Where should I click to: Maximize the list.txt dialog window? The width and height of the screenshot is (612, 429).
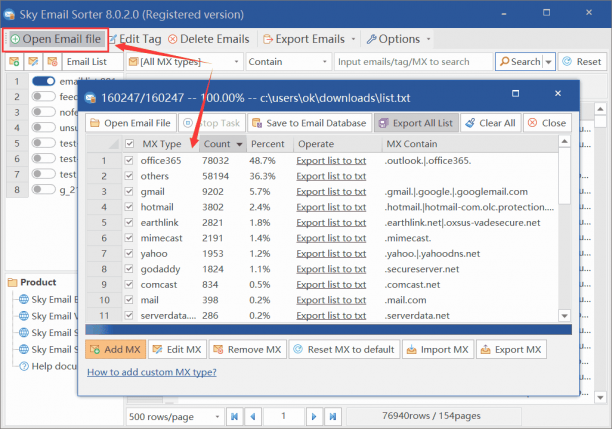click(515, 93)
